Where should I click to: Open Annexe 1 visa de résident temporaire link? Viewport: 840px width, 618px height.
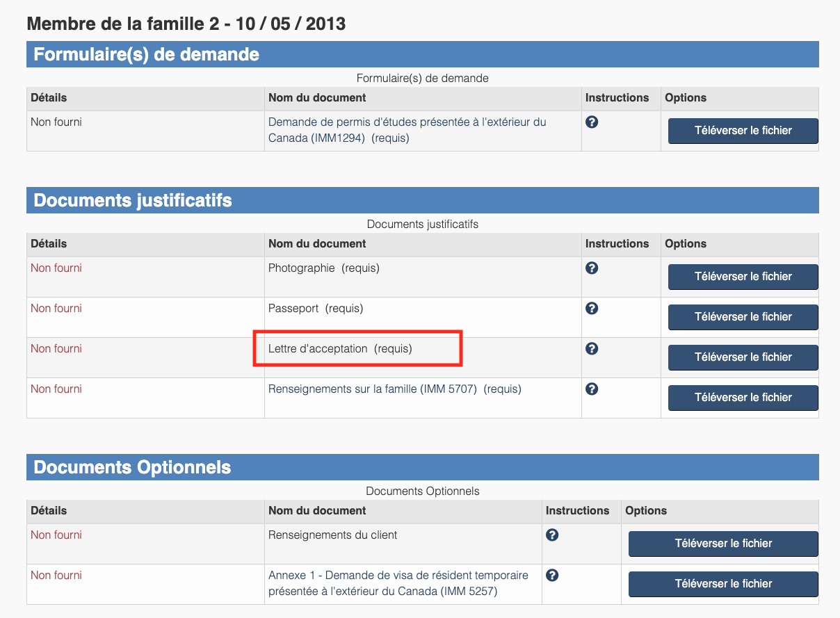(x=398, y=583)
